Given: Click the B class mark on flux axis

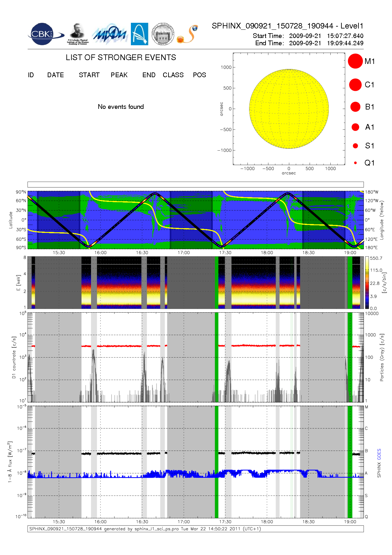Looking at the screenshot, I should click(366, 451).
